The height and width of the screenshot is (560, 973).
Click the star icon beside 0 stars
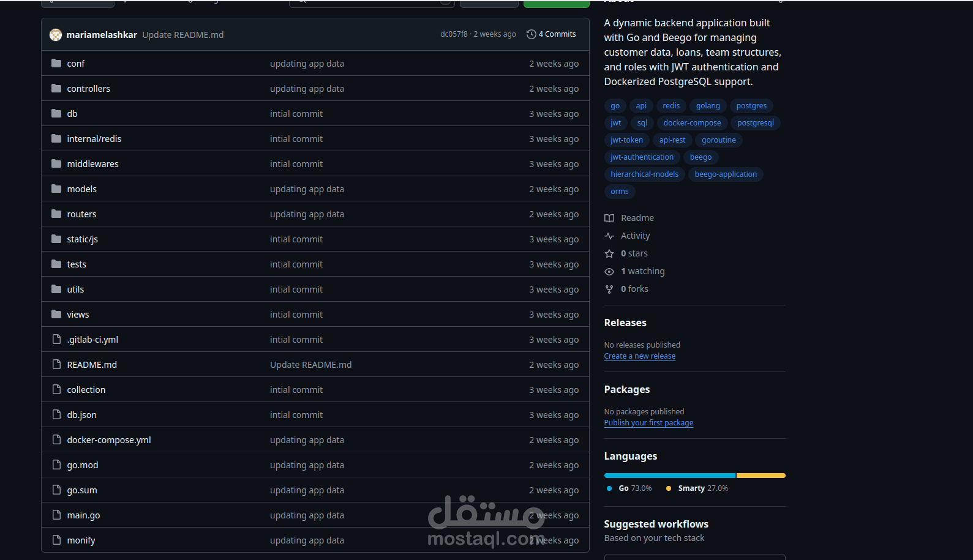pos(609,253)
